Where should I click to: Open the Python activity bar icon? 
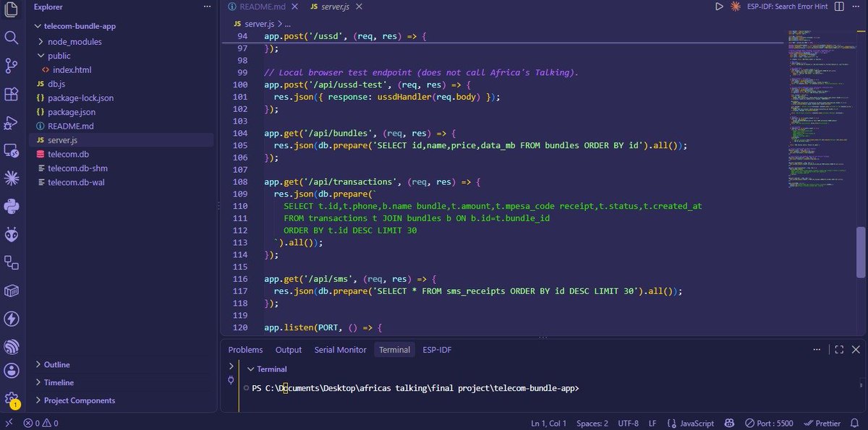[x=11, y=206]
